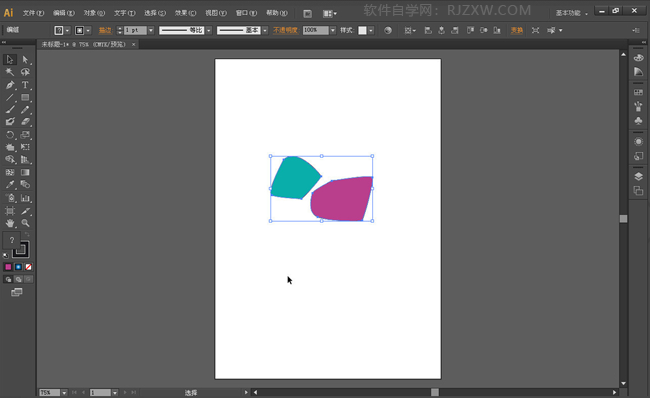Open the 视图 (View) menu
650x398 pixels.
[x=216, y=13]
